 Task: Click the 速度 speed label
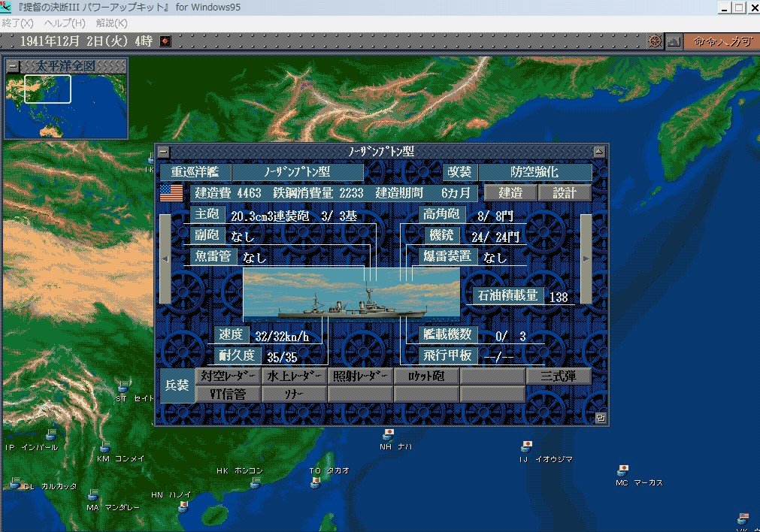232,335
